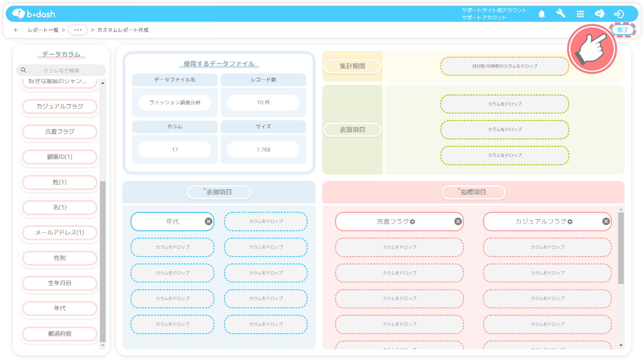Select the 顧客ID(1) column
644x362 pixels.
tap(60, 157)
